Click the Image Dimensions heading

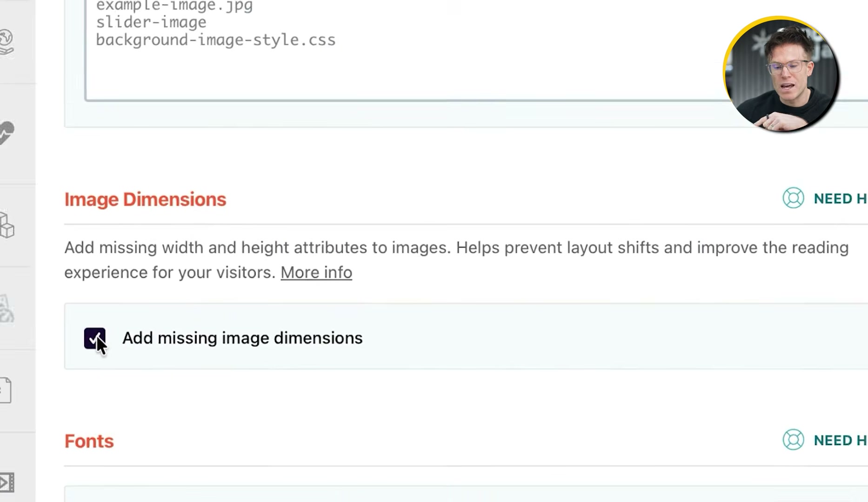[145, 199]
